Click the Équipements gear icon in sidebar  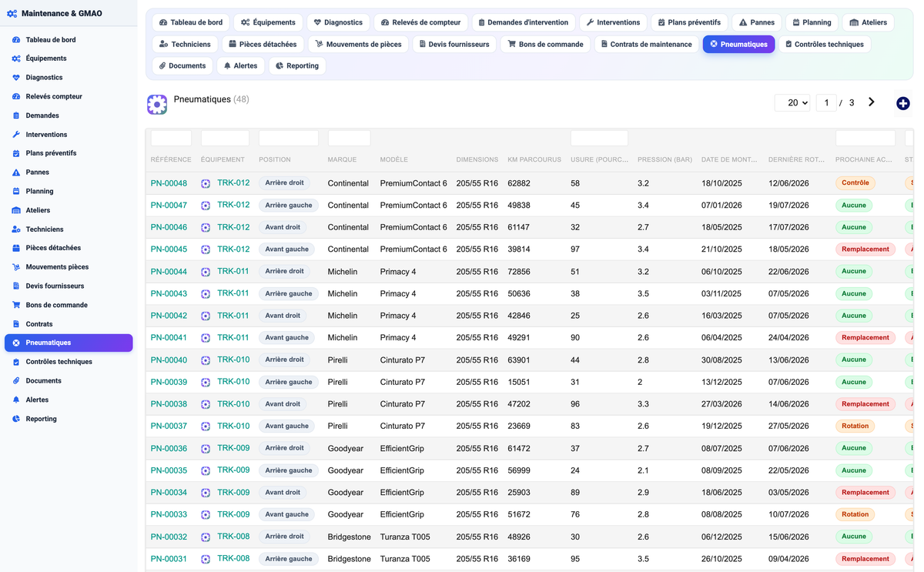pyautogui.click(x=16, y=59)
